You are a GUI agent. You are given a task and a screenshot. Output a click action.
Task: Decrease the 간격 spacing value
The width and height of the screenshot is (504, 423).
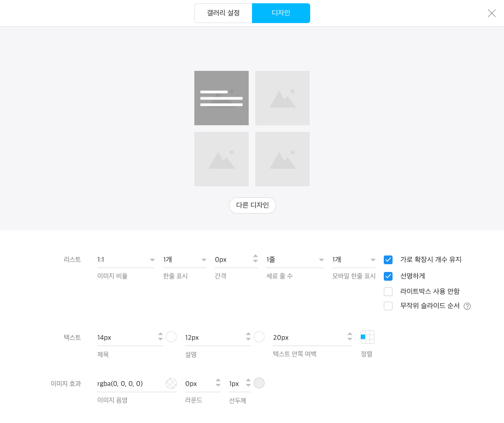[x=255, y=261]
